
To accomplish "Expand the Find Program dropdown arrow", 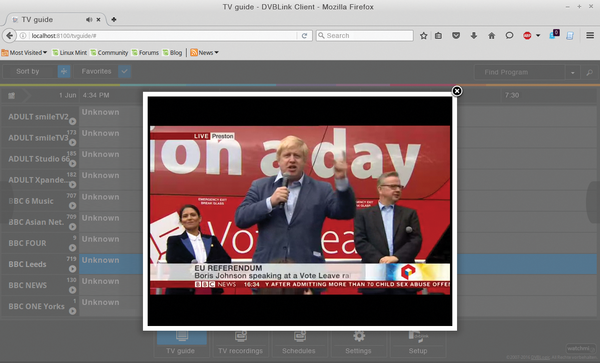I will [x=572, y=72].
